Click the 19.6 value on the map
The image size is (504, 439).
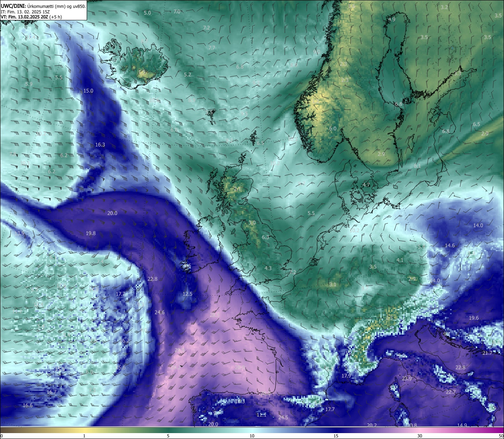pyautogui.click(x=474, y=318)
